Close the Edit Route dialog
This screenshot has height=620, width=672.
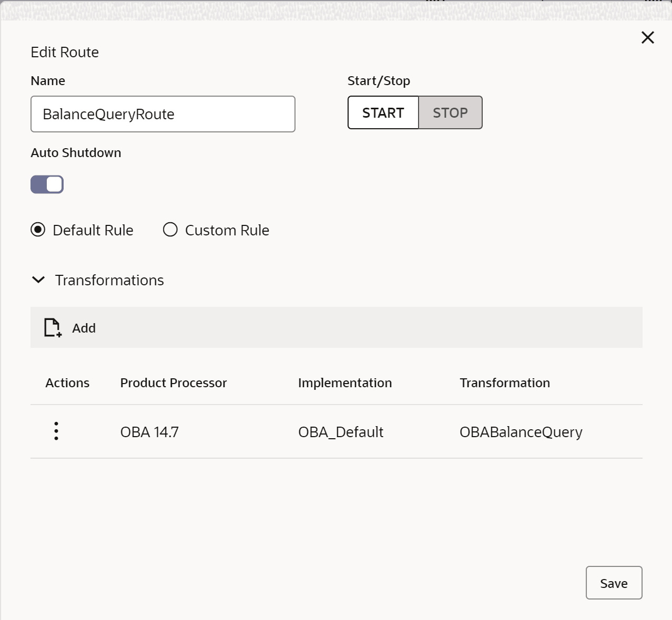647,37
